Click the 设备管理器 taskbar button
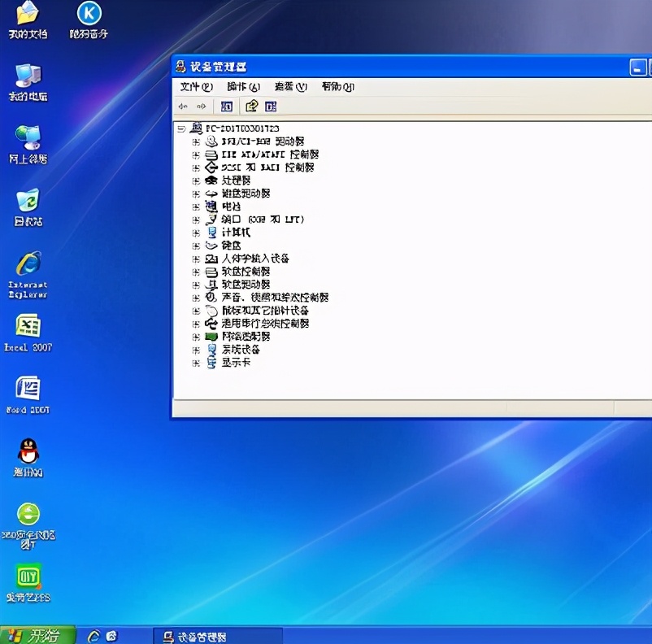Viewport: 652px width, 644px height. tap(216, 636)
